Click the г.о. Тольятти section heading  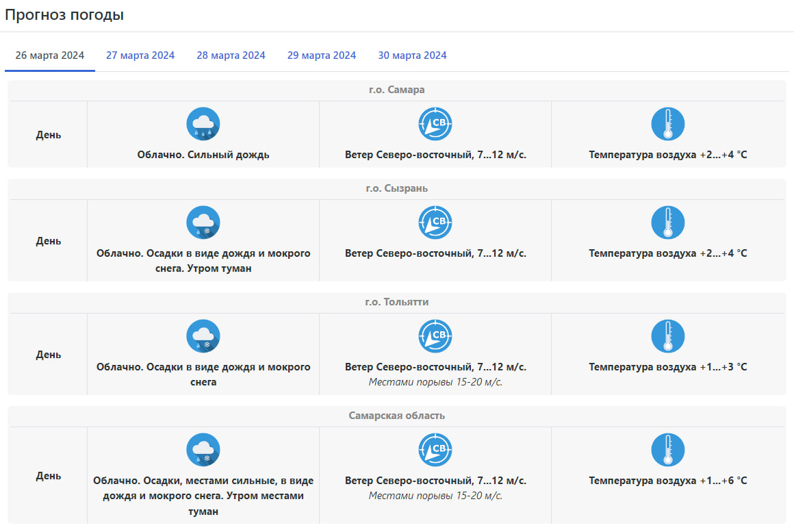coord(396,302)
